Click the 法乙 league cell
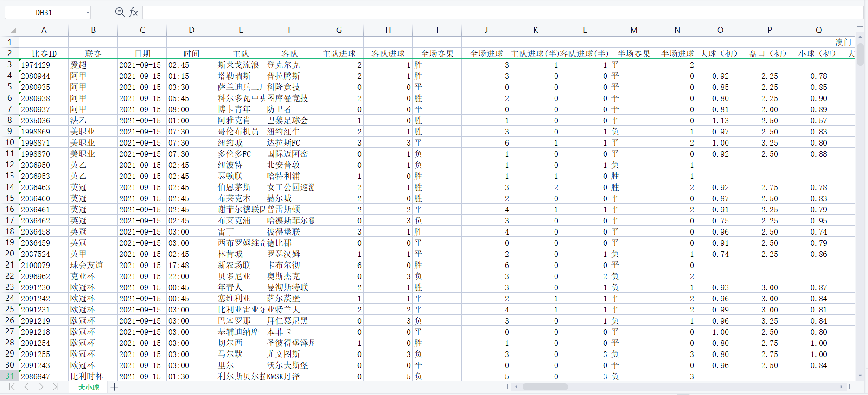Screen dimensions: 868x395 tap(93, 121)
